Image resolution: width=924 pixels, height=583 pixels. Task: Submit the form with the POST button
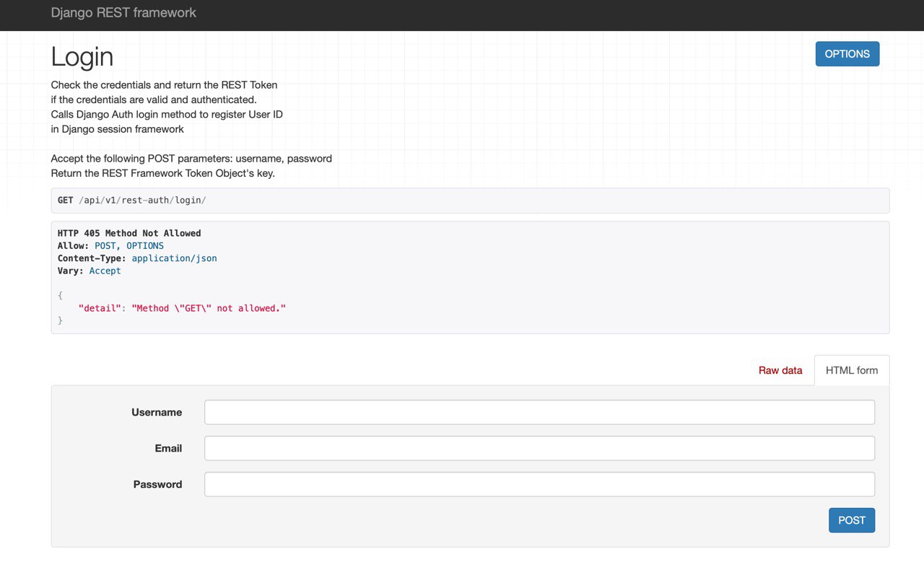[852, 520]
